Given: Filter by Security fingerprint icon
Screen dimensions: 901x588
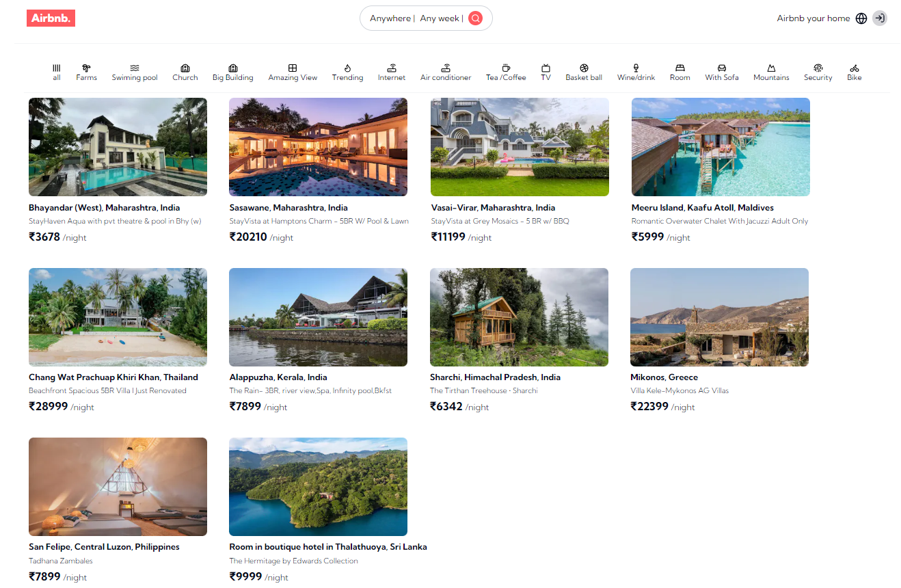Looking at the screenshot, I should pos(818,68).
